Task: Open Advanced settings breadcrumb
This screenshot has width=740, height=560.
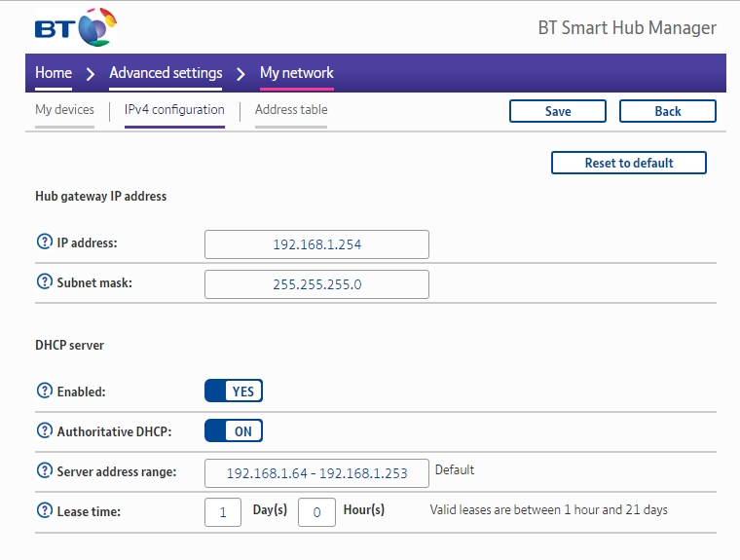Action: tap(166, 73)
